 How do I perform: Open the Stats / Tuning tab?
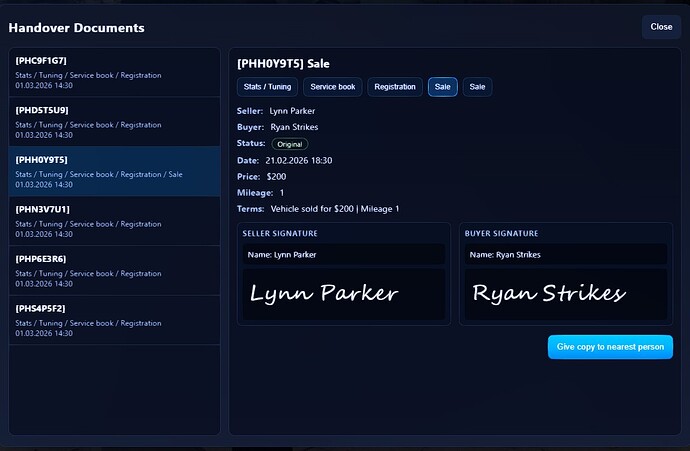268,87
